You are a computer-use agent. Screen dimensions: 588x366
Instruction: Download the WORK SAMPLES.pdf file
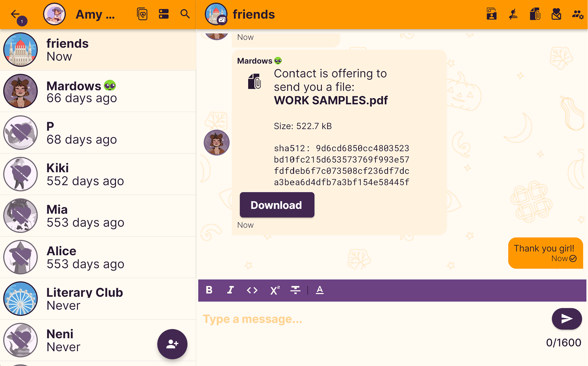(277, 205)
